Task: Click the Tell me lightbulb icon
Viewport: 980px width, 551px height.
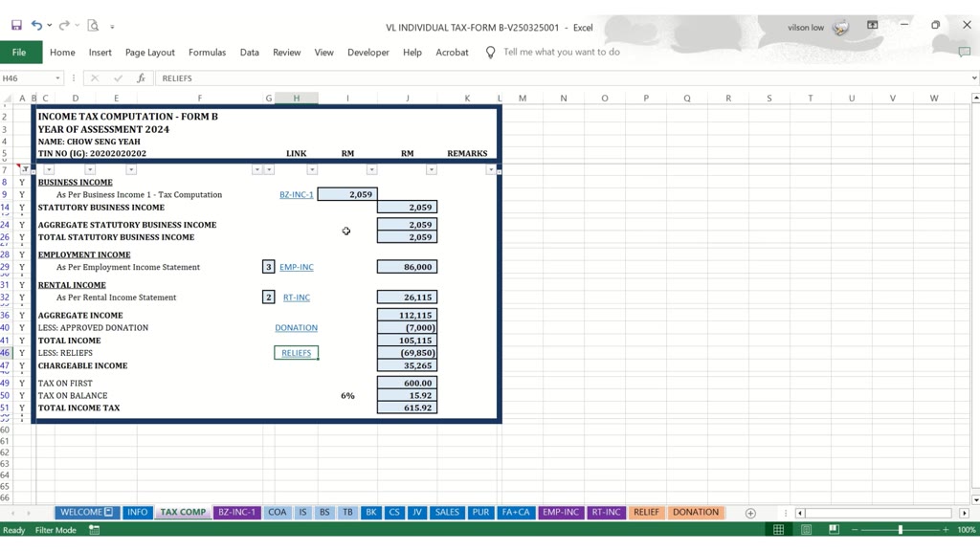Action: [491, 53]
